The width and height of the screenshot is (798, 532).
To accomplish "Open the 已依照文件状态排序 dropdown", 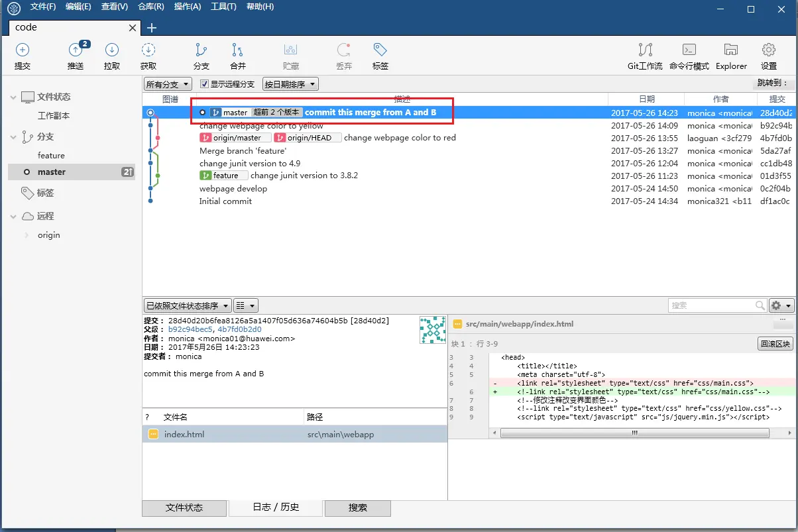I will click(188, 305).
